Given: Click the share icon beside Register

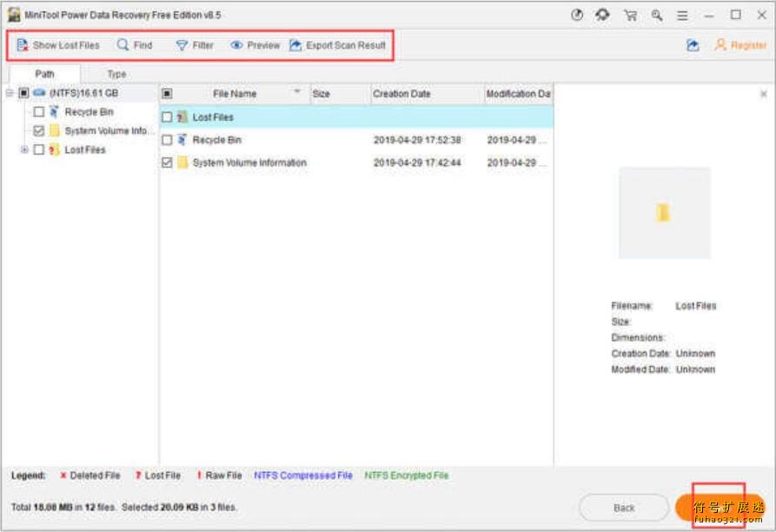Looking at the screenshot, I should tap(693, 45).
